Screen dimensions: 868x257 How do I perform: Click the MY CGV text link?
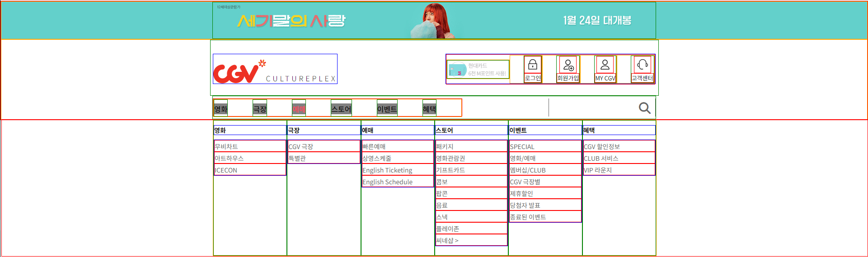605,78
